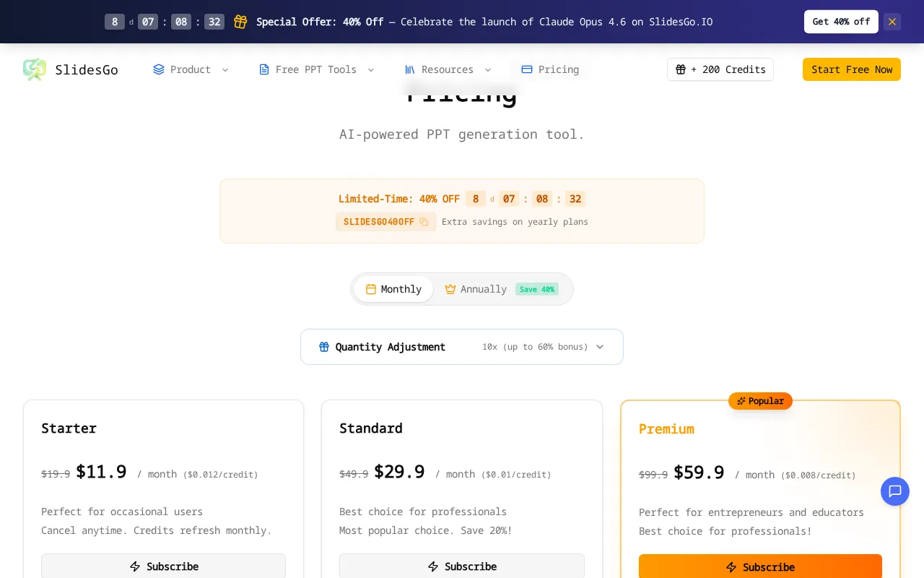Screen dimensions: 924x578
Task: Subscribe to the Starter plan
Action: (x=164, y=566)
